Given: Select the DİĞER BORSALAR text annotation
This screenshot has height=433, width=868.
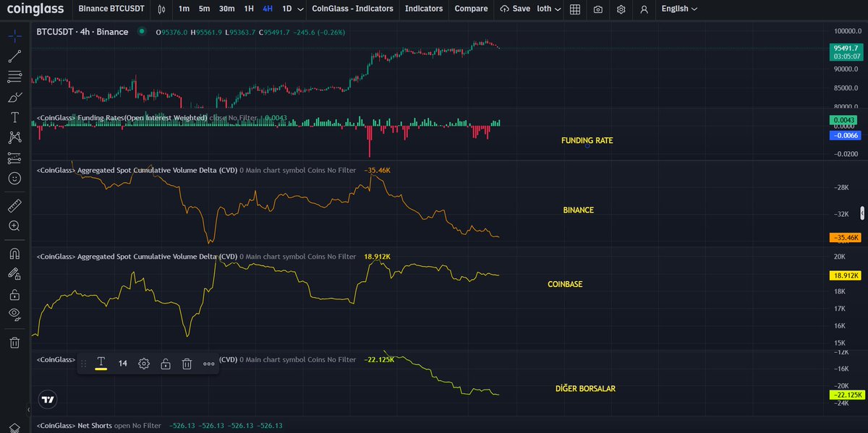Looking at the screenshot, I should tap(584, 389).
